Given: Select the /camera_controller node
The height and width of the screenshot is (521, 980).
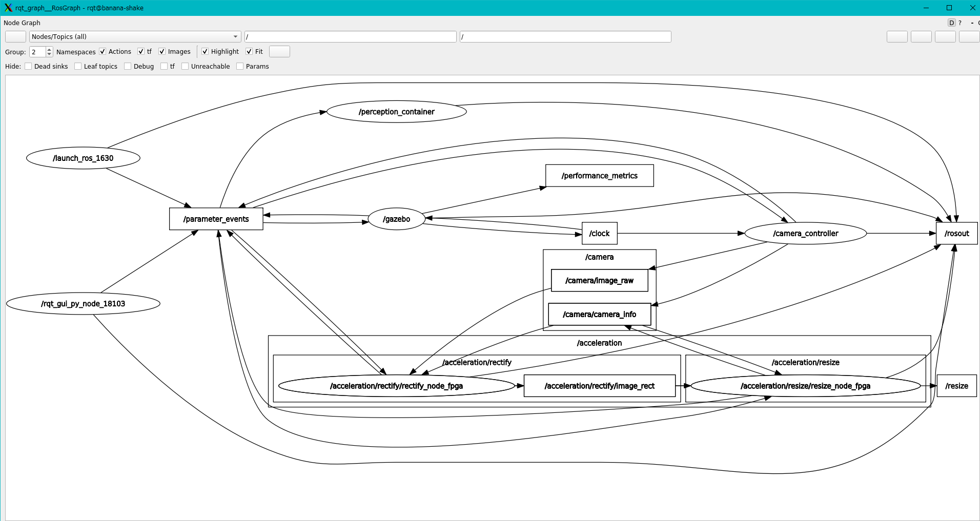Looking at the screenshot, I should pyautogui.click(x=806, y=233).
